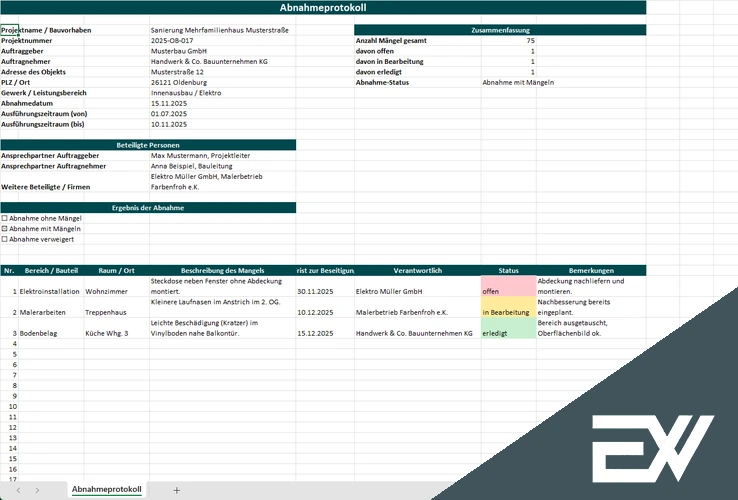Select the defect description 'Kleinere Laufnasen im Anstrich'
738x500 pixels.
point(223,307)
